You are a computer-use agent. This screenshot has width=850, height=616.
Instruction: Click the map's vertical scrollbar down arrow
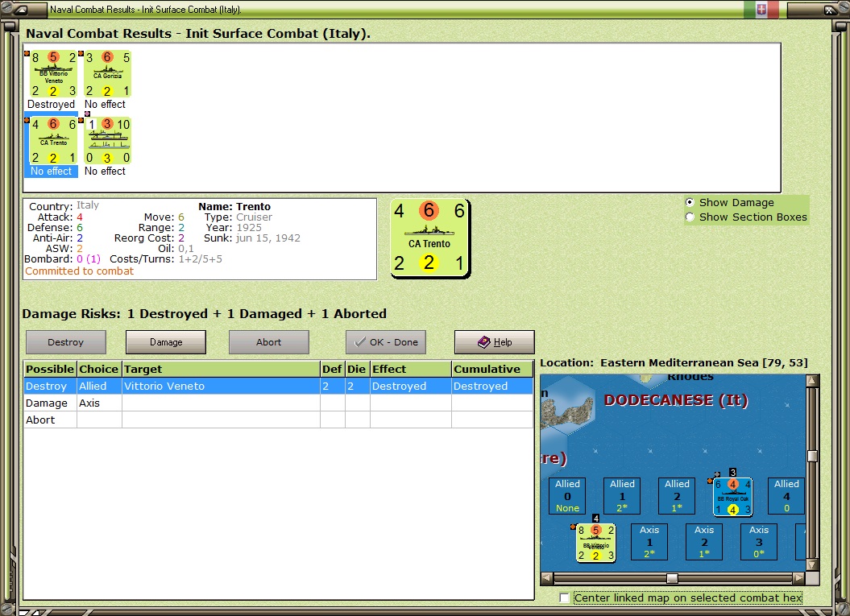coord(812,565)
